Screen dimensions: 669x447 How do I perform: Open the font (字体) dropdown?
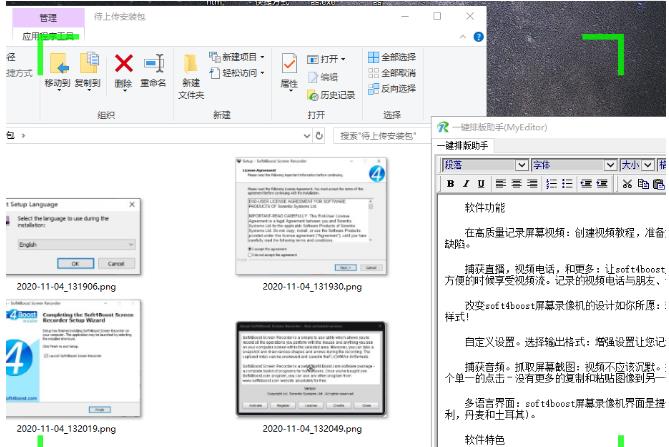pyautogui.click(x=611, y=165)
